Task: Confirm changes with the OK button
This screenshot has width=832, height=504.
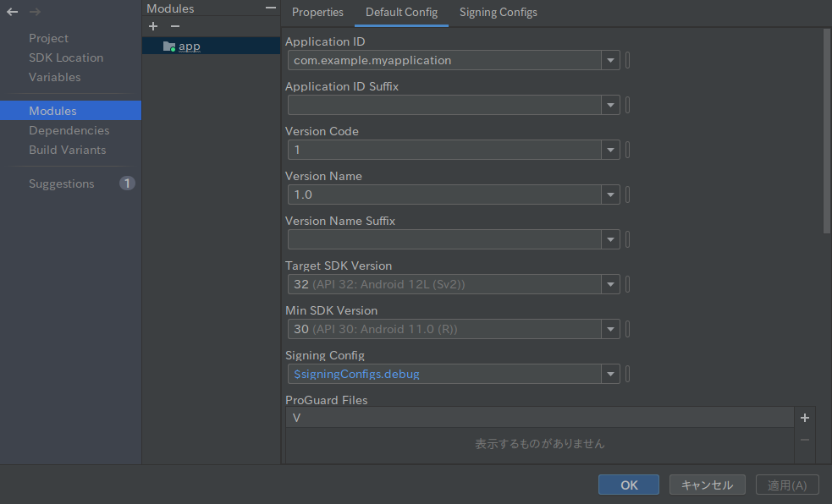Action: tap(628, 485)
